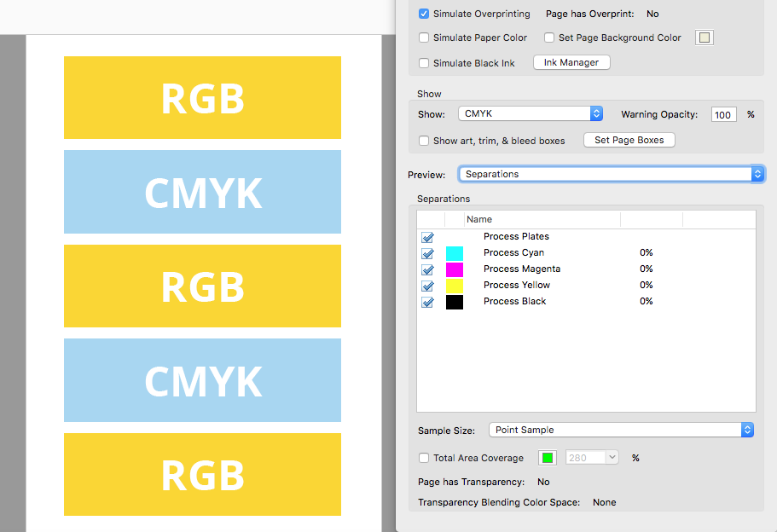Click the Preview dropdown stepper arrows
This screenshot has width=777, height=532.
[757, 173]
